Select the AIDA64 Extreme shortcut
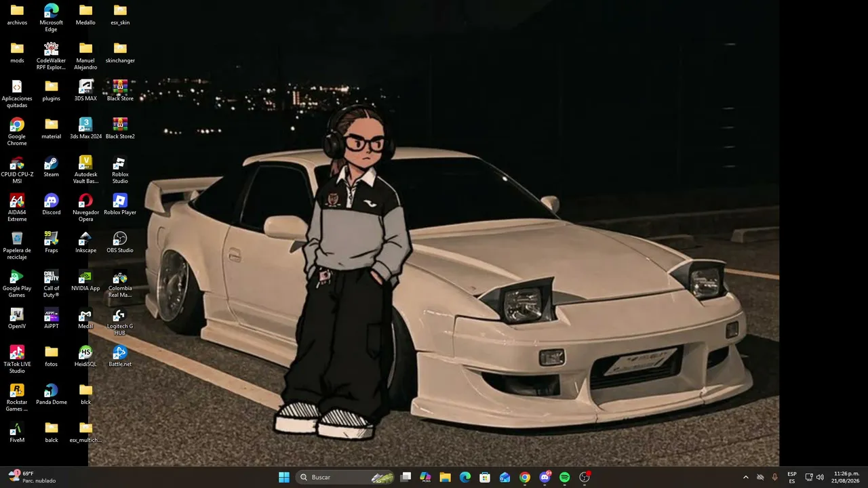The image size is (868, 488). point(17,207)
